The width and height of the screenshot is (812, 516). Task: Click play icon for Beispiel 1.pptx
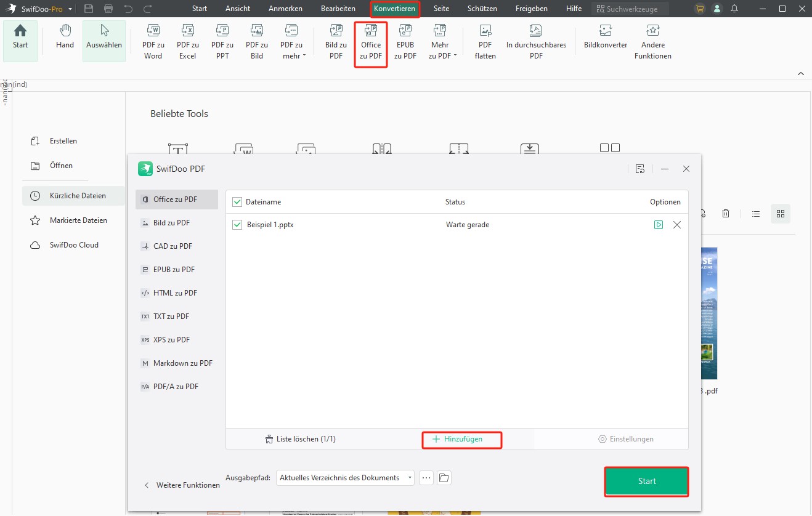pyautogui.click(x=659, y=225)
